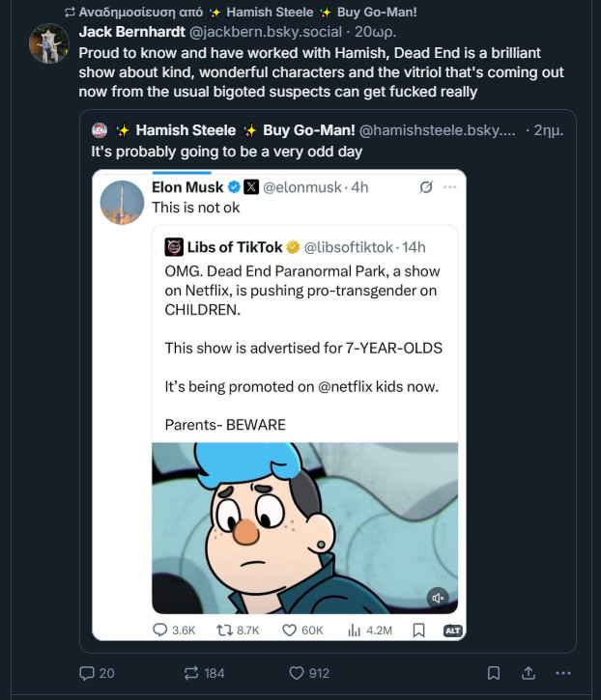The image size is (601, 700).
Task: Open Hamish Steele's quoted post avatar
Action: pyautogui.click(x=100, y=129)
